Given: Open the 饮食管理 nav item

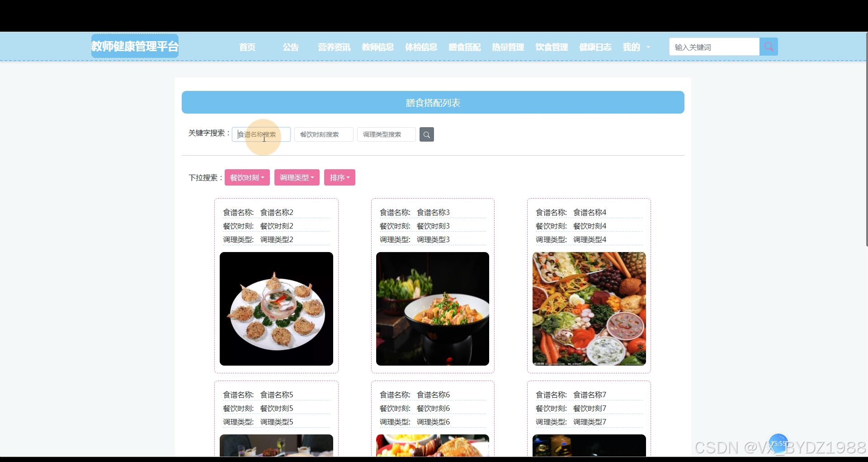Looking at the screenshot, I should tap(552, 47).
